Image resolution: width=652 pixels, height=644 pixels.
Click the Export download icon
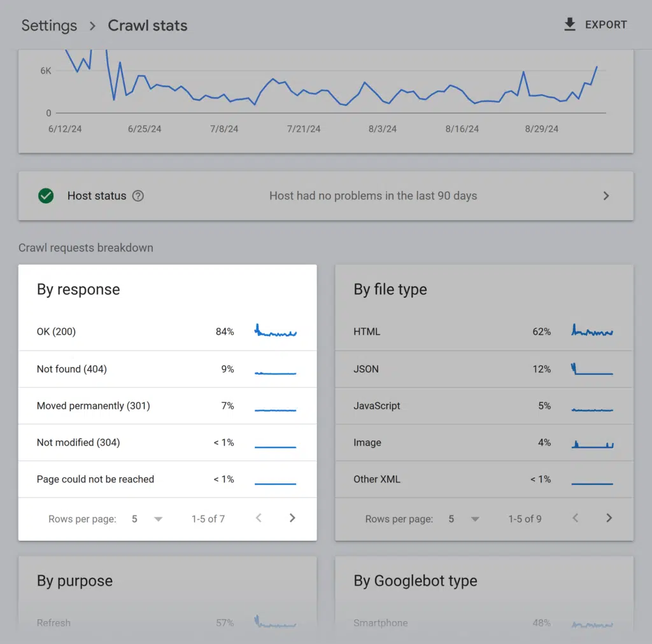(569, 25)
